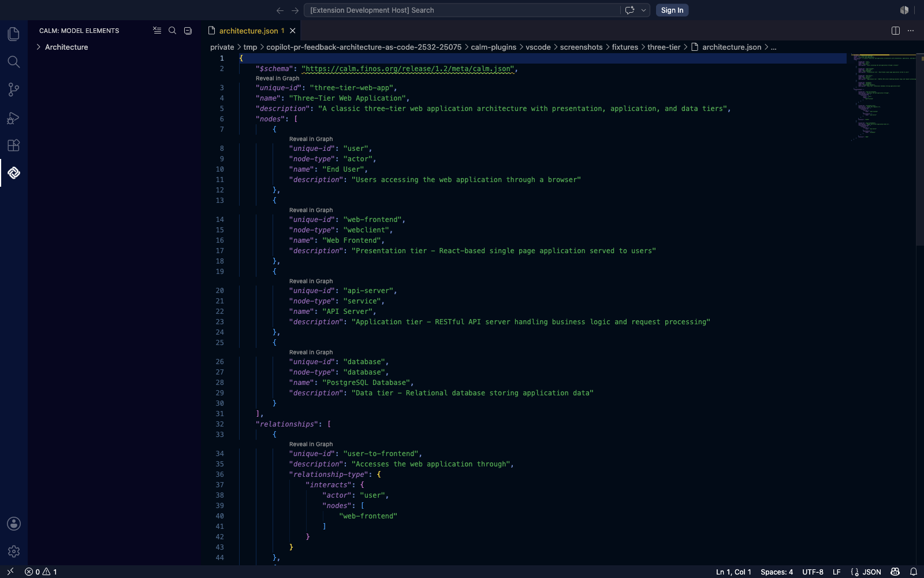Click Reveal in Graph above user node
The width and height of the screenshot is (924, 578).
pyautogui.click(x=311, y=139)
